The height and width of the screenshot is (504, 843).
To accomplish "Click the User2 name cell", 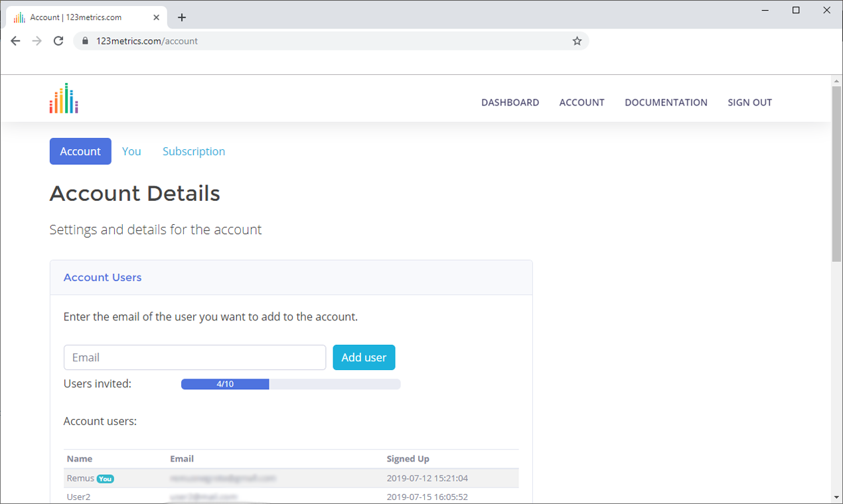I will click(x=78, y=497).
